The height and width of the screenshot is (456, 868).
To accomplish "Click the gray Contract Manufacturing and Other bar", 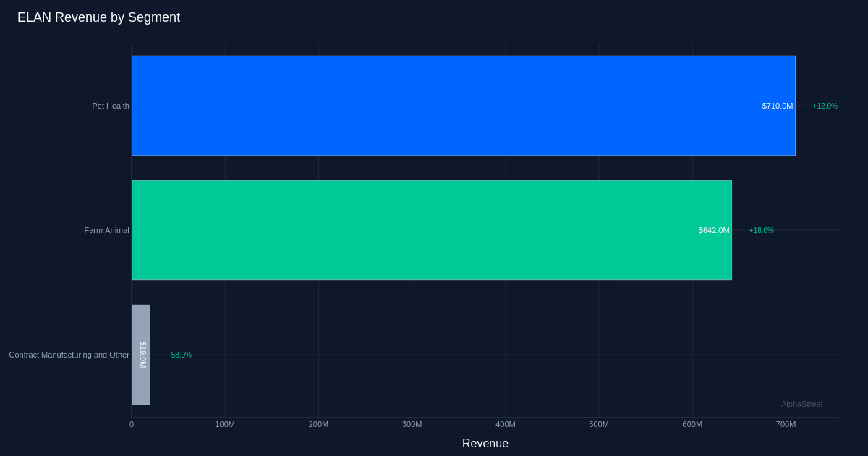I will [x=140, y=355].
